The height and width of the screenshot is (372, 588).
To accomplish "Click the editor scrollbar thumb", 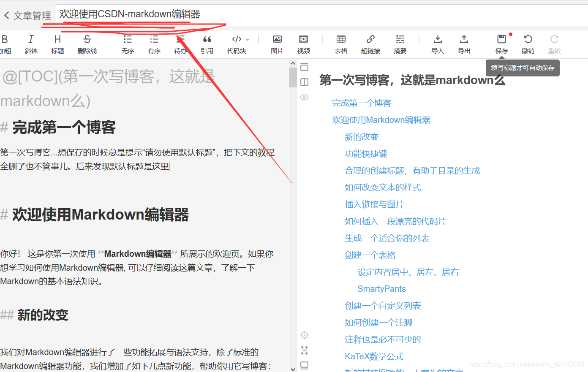I will [x=293, y=77].
